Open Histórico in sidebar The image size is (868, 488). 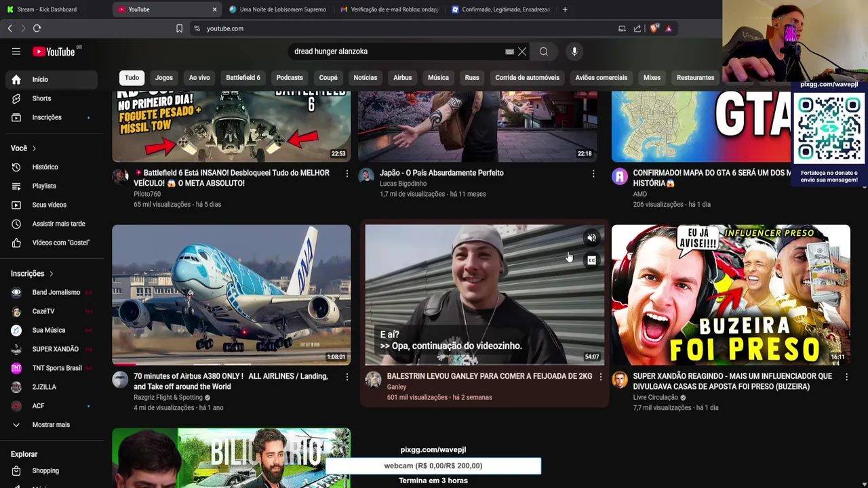52,167
